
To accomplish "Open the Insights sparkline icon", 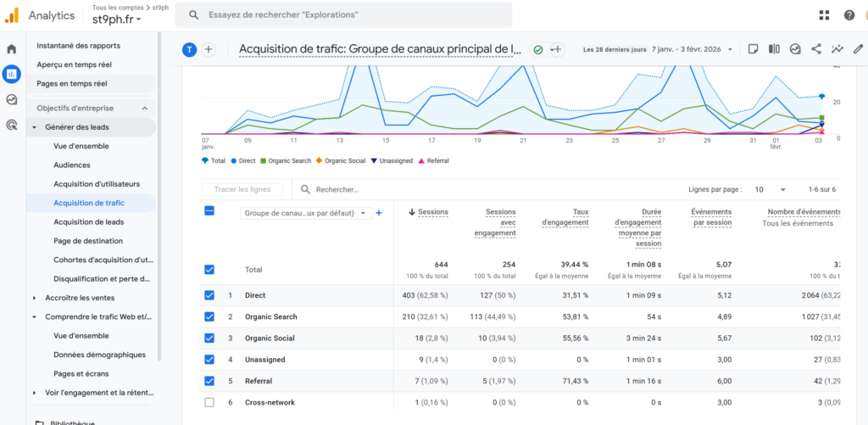I will coord(837,49).
